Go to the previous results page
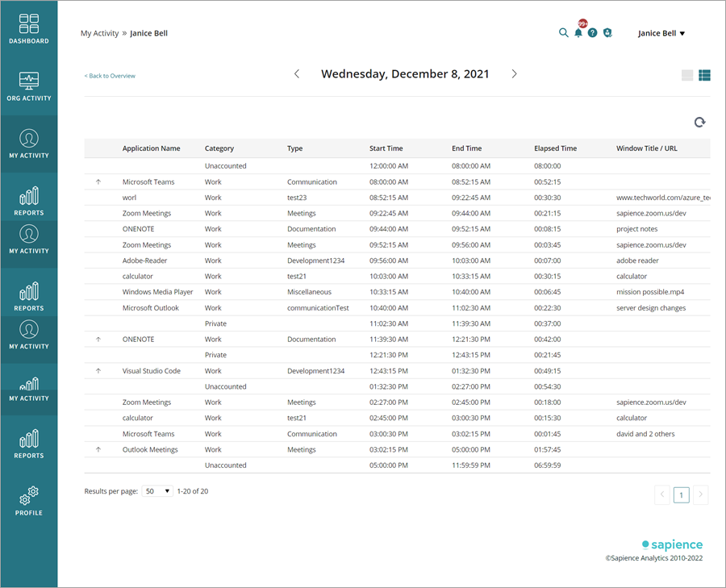This screenshot has height=588, width=726. point(662,495)
